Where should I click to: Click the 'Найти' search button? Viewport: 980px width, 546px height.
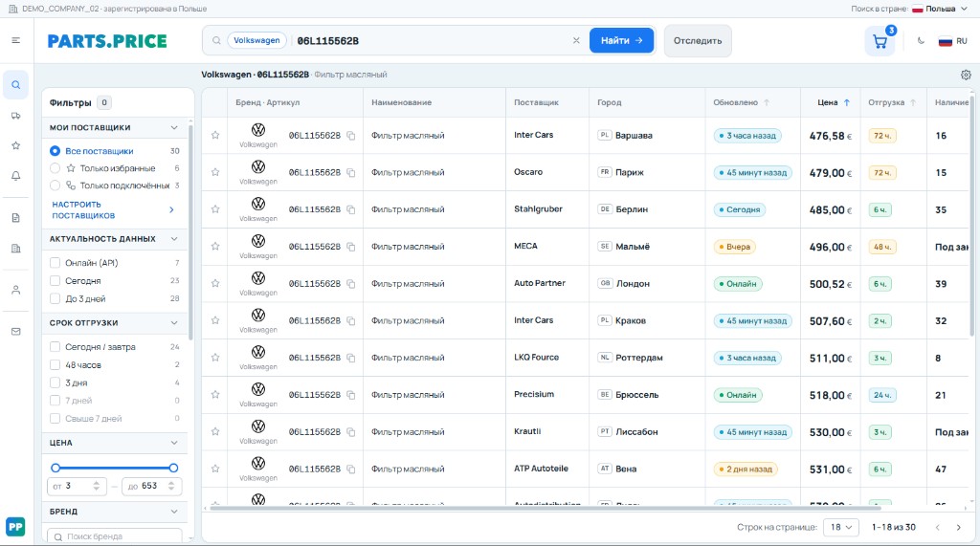click(621, 40)
